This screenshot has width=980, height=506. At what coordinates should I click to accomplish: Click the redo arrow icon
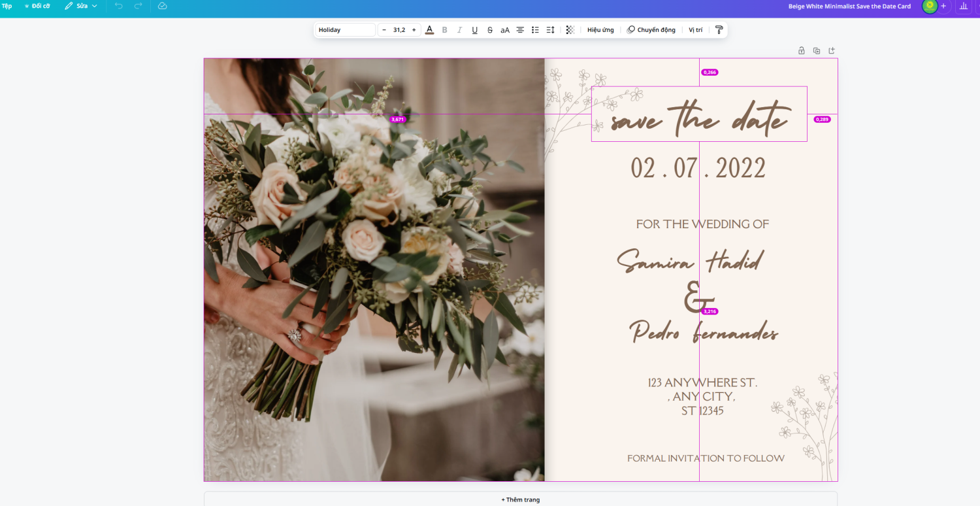[x=138, y=6]
